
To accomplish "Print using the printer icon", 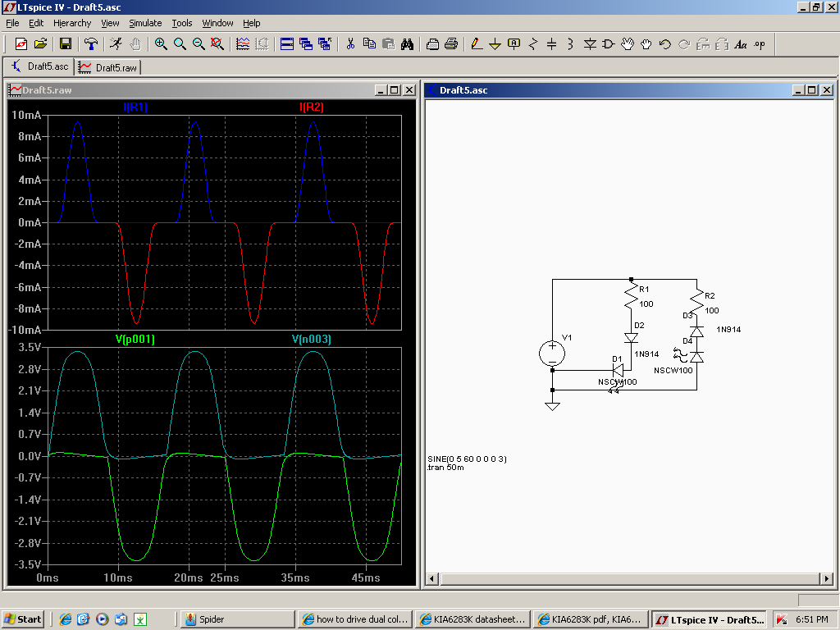I will pos(451,44).
